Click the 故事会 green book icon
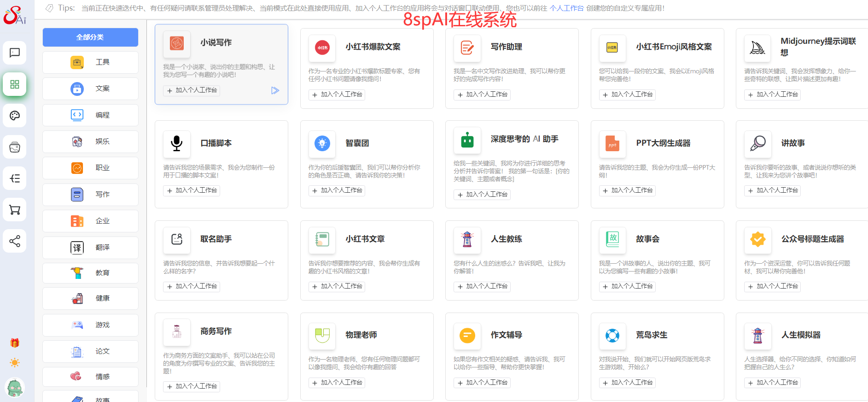The width and height of the screenshot is (868, 402). (x=612, y=239)
